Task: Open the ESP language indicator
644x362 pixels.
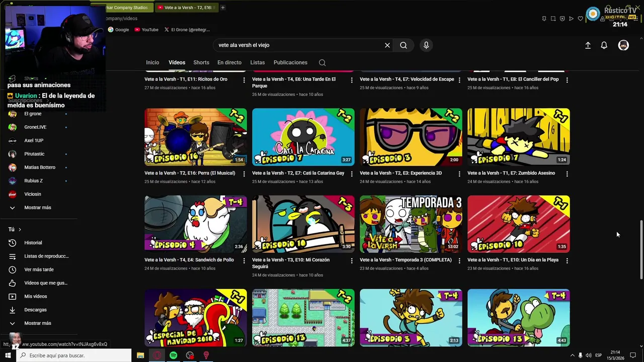Action: coord(599,355)
